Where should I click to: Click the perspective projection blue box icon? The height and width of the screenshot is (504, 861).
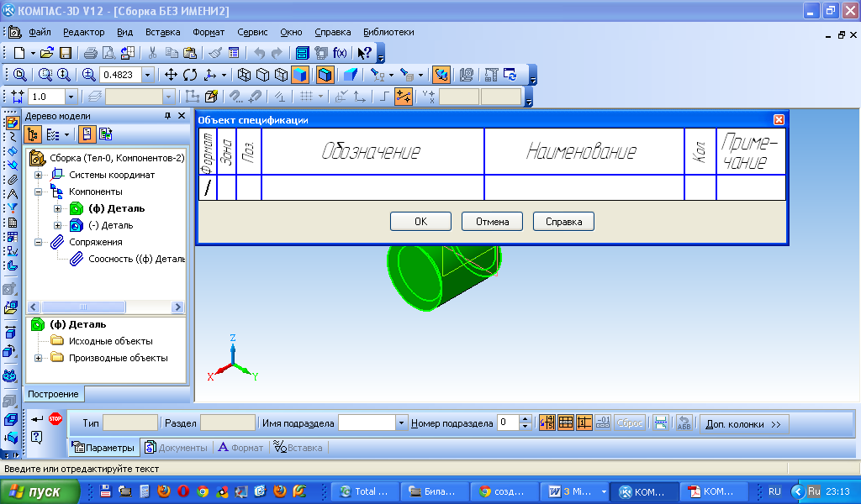tap(351, 75)
